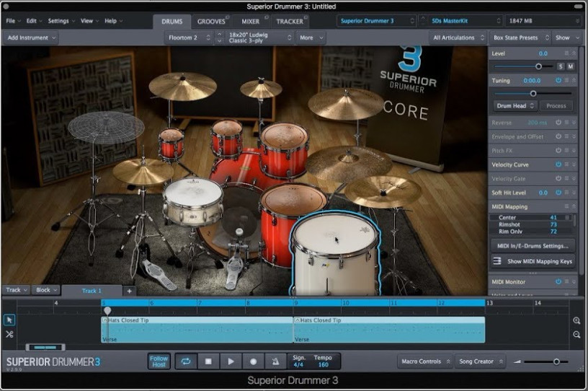Open the Add Instrument dropdown
This screenshot has height=391, width=588.
coord(32,38)
